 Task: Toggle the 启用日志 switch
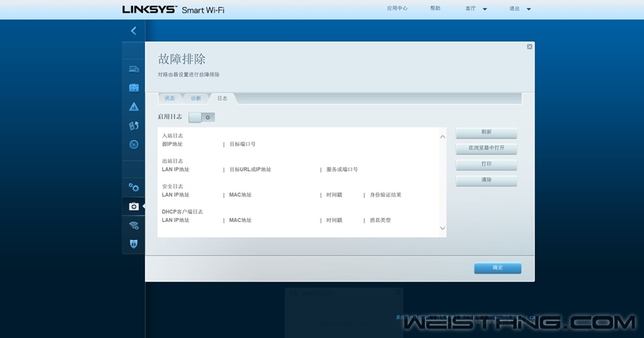pos(201,117)
